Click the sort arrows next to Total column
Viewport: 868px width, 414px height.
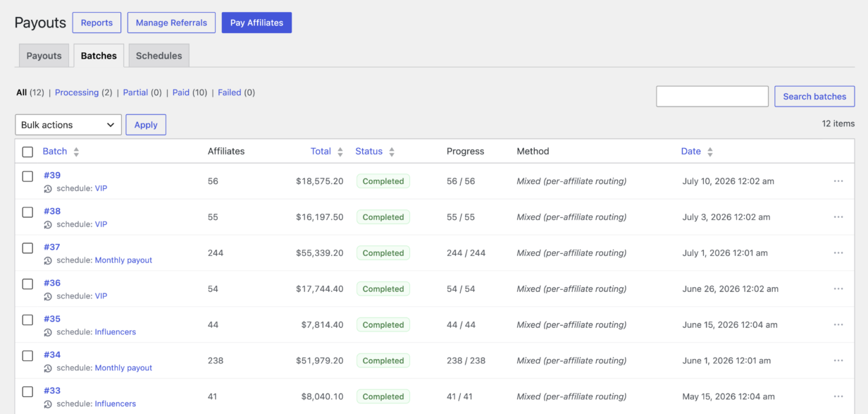click(x=340, y=152)
